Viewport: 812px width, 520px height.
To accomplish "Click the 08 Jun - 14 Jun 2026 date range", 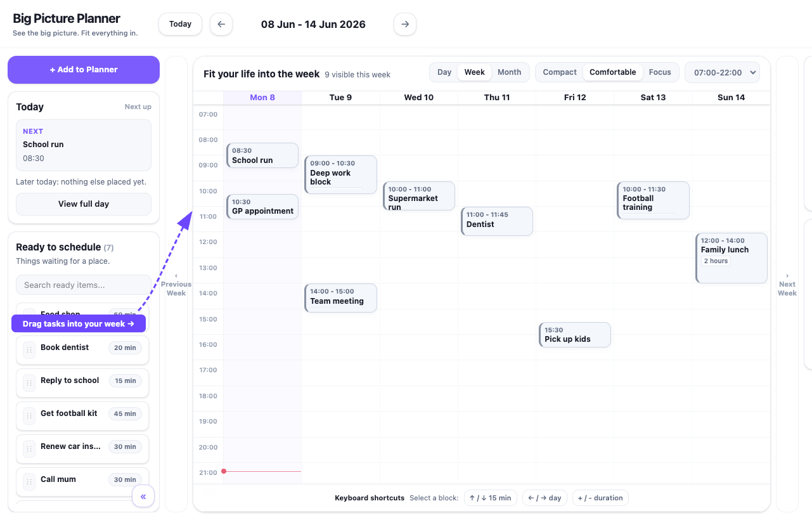I will point(313,24).
